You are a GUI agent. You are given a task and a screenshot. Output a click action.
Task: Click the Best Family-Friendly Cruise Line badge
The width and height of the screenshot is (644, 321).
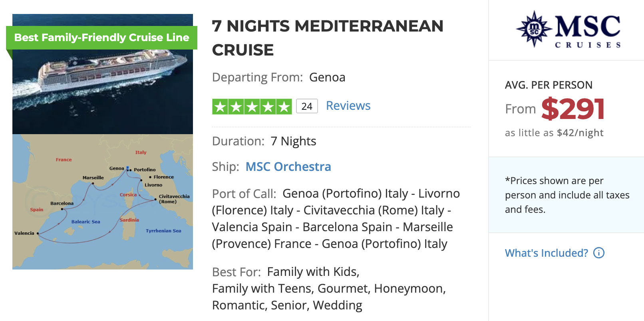point(101,38)
